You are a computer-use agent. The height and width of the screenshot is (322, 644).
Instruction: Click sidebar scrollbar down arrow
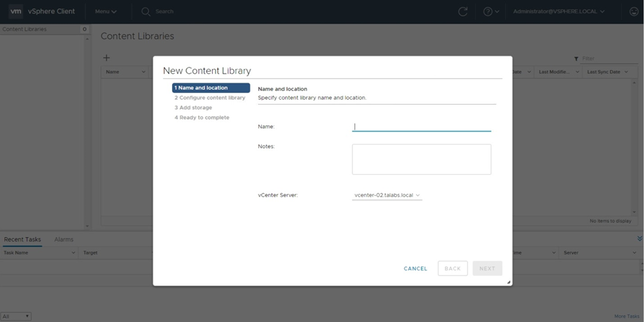87,226
